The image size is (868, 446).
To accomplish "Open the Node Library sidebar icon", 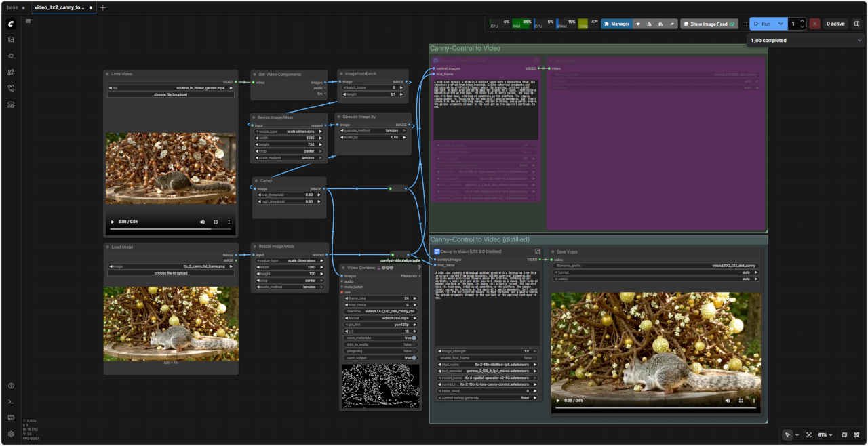I will coord(11,56).
